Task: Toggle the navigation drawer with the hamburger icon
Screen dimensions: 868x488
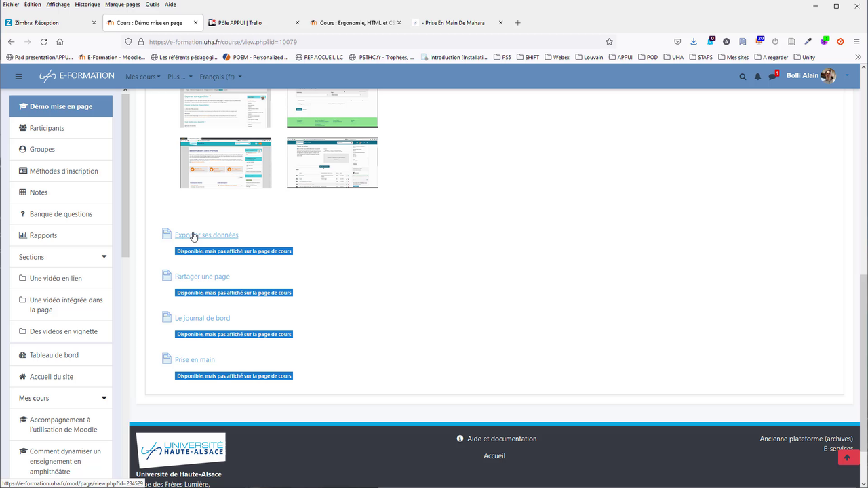Action: point(18,76)
